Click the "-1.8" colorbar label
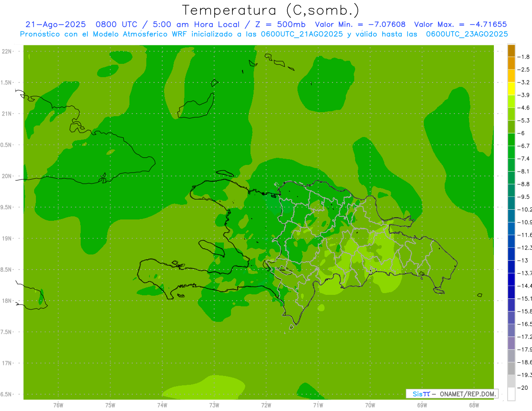Viewport: 532px width, 411px height. tap(524, 57)
